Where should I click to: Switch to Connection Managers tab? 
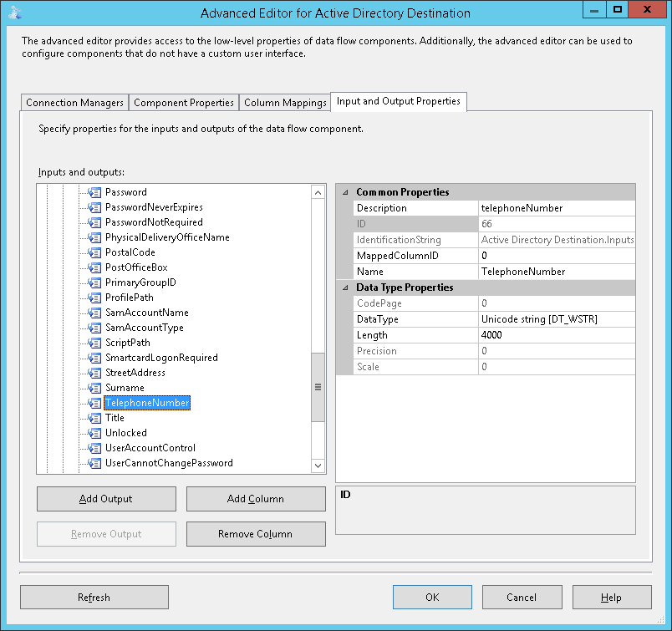pos(74,103)
